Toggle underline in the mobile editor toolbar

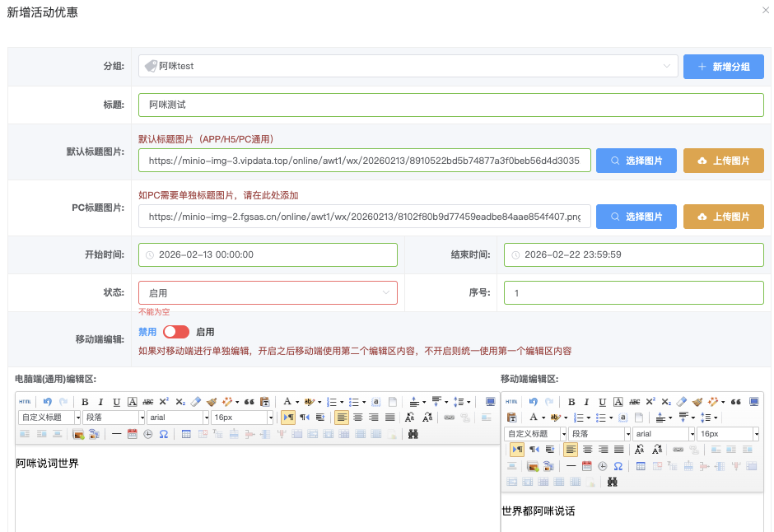pos(603,402)
